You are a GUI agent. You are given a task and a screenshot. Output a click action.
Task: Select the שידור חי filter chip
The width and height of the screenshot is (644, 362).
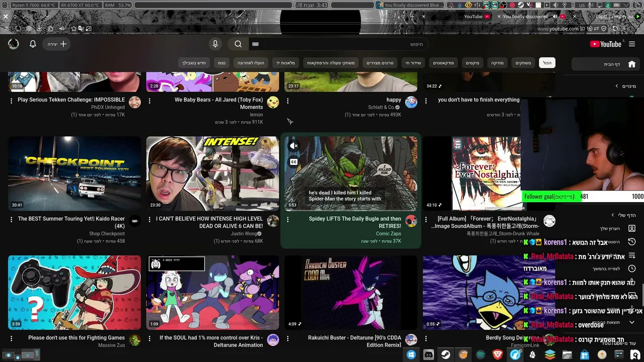pyautogui.click(x=414, y=63)
